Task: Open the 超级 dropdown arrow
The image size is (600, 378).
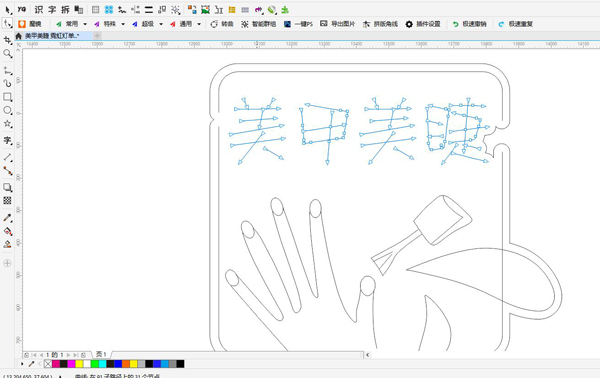Action: tap(161, 24)
